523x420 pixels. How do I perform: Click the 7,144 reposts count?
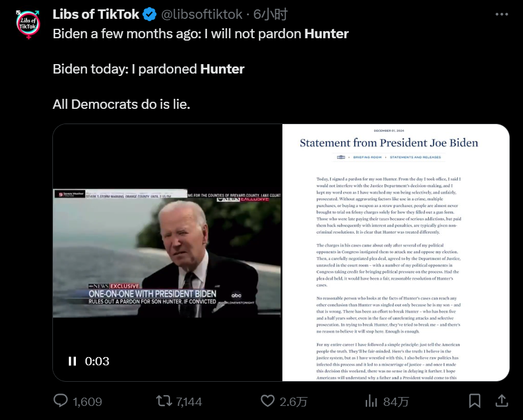coord(189,402)
